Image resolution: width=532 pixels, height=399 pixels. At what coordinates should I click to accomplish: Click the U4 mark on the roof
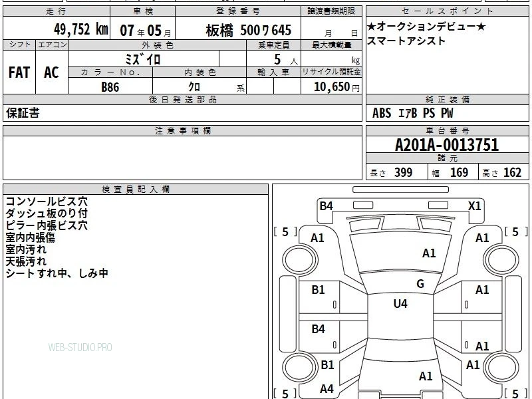(400, 303)
